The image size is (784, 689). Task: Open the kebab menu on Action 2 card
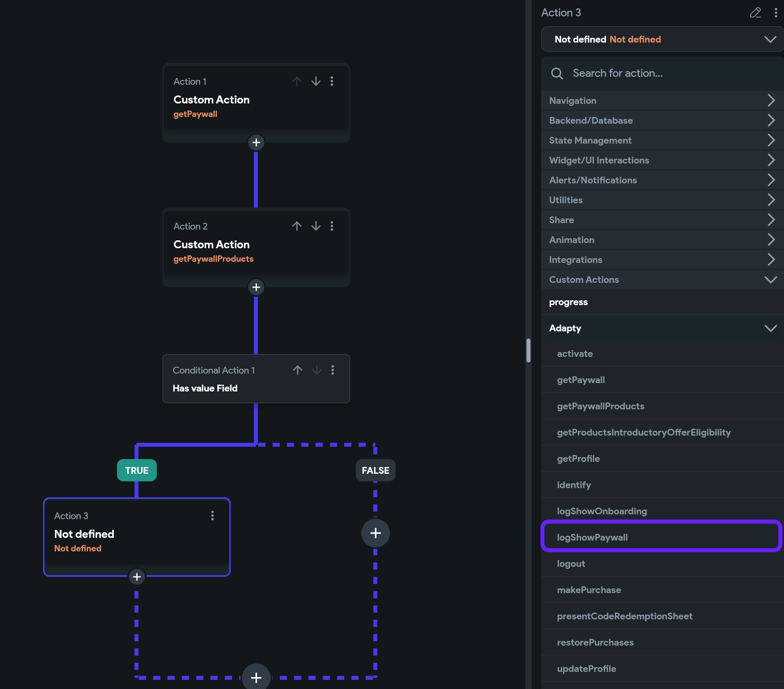click(x=332, y=226)
